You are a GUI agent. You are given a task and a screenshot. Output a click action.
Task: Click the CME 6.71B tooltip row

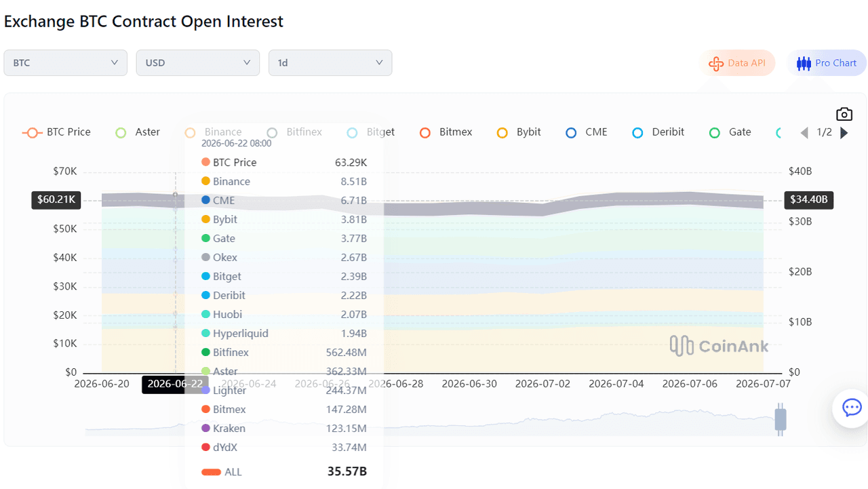coord(284,201)
